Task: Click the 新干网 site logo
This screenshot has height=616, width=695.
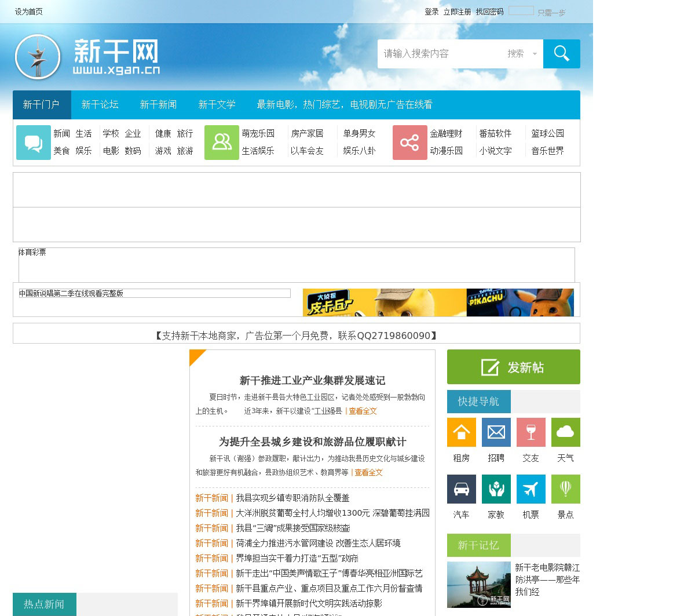Action: [x=87, y=57]
